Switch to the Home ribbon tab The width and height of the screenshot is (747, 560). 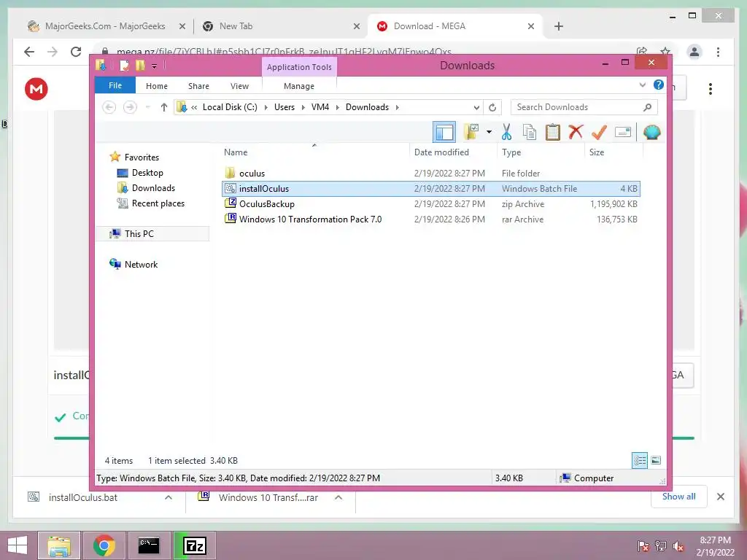tap(157, 86)
